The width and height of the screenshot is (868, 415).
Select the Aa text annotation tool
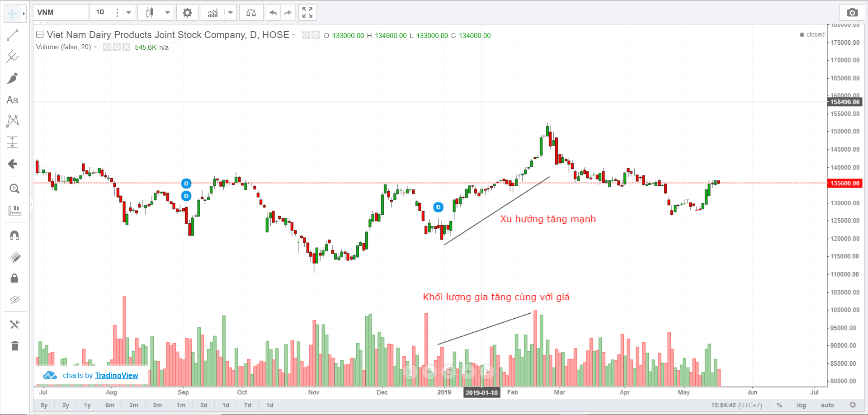pos(13,100)
